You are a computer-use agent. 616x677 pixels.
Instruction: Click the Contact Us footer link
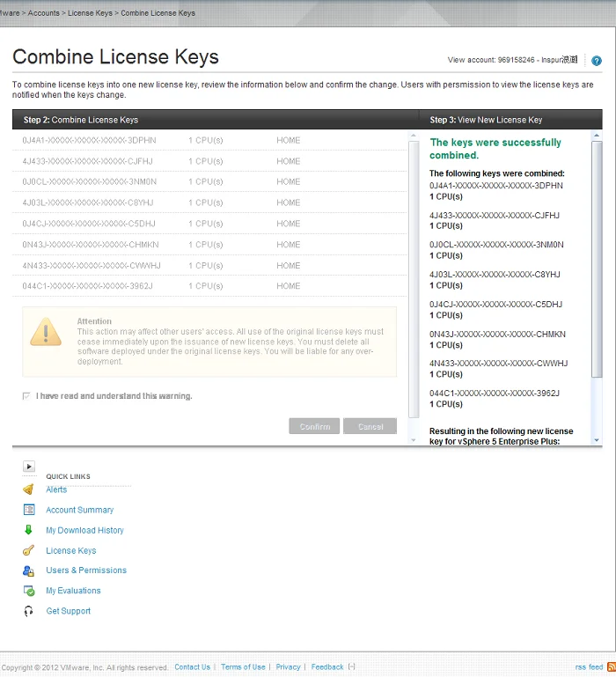pyautogui.click(x=192, y=667)
